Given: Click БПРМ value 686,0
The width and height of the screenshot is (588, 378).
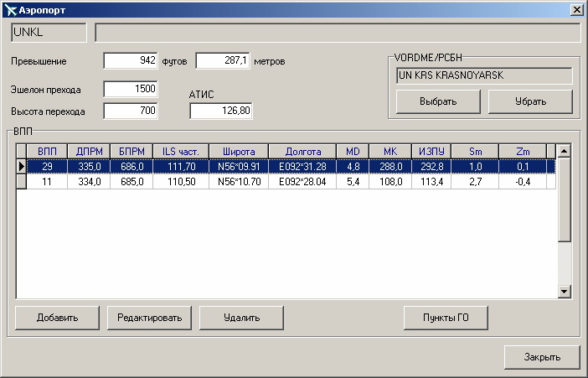Looking at the screenshot, I should [x=132, y=166].
